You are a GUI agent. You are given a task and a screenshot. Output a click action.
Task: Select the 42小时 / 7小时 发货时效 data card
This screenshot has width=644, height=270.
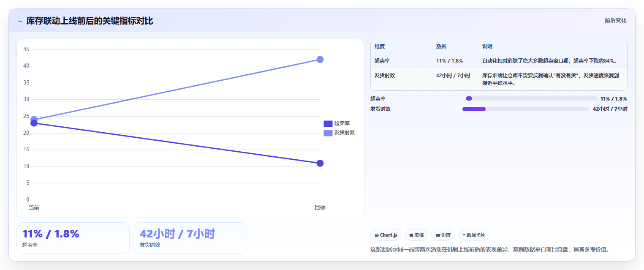click(x=190, y=238)
